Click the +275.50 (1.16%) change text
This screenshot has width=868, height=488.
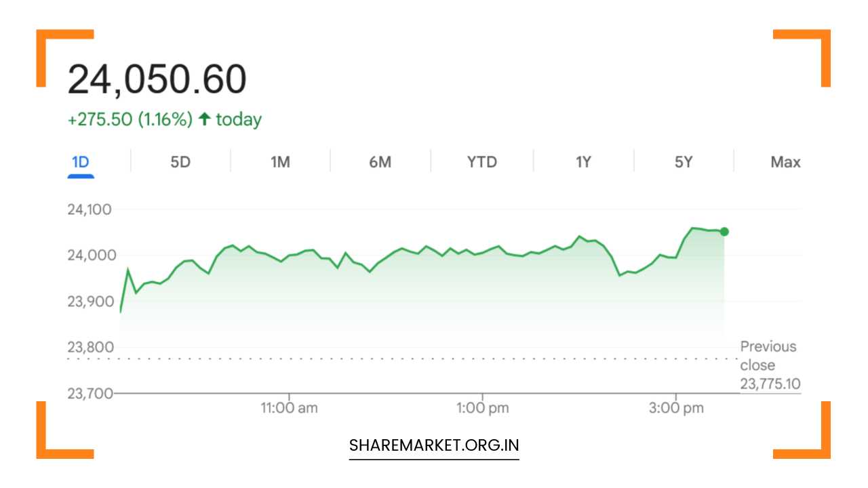[x=130, y=120]
